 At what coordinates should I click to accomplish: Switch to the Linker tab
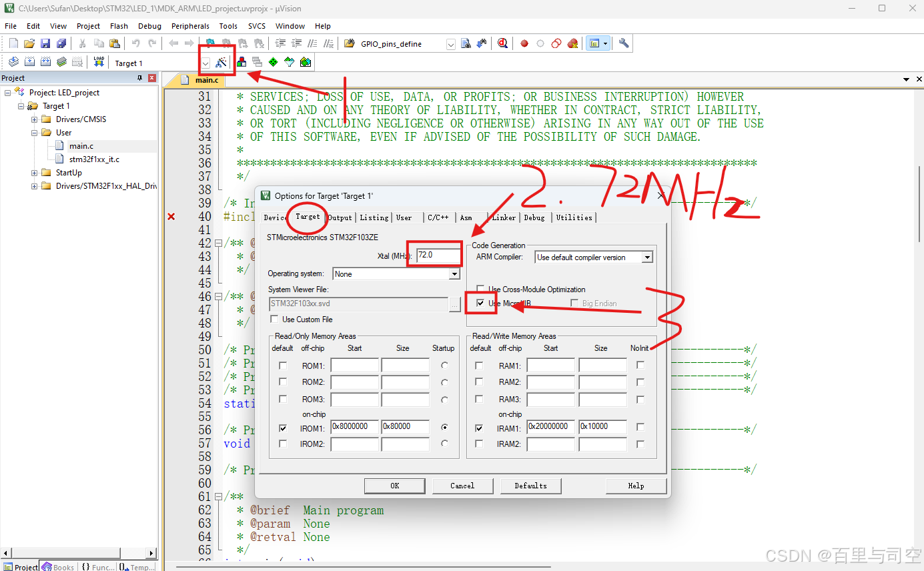coord(504,217)
